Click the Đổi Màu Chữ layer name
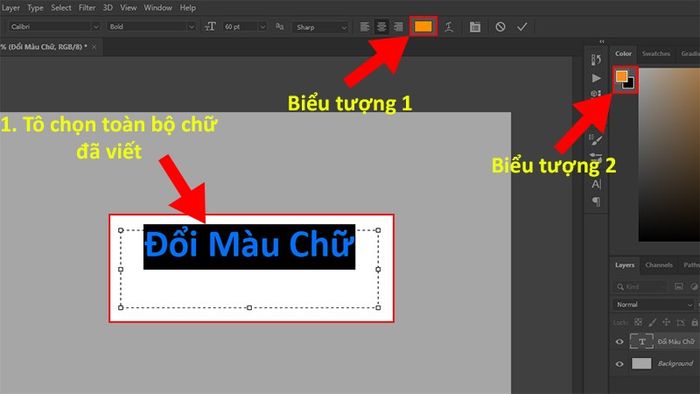 pos(676,342)
